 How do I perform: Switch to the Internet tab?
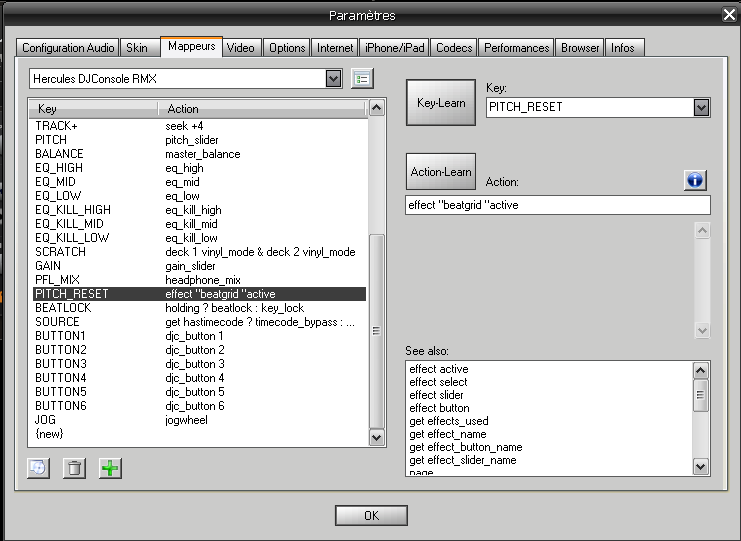[335, 48]
